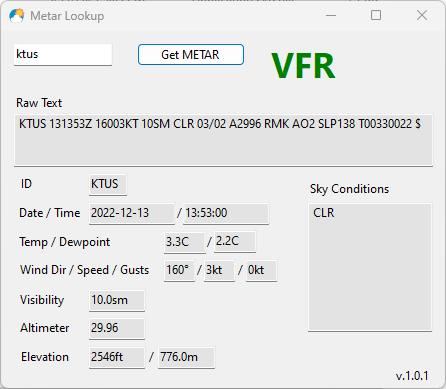Select the ID field showing KTUS
The image size is (446, 389).
pos(108,184)
